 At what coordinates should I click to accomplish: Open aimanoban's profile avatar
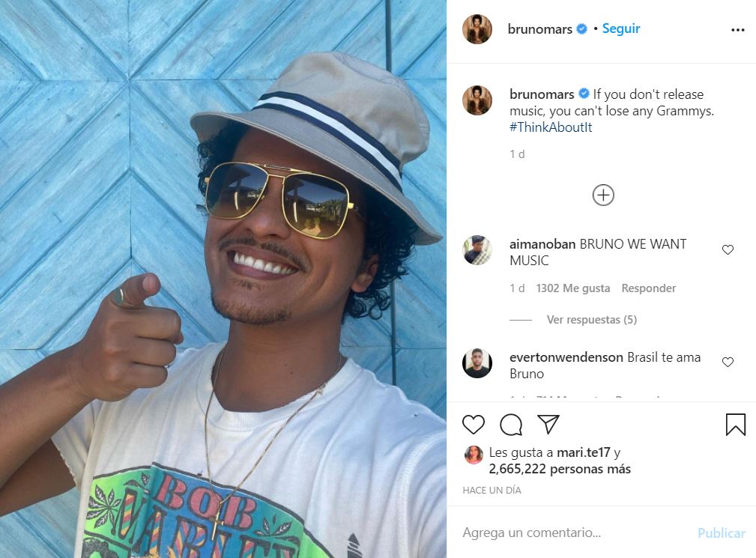click(477, 250)
